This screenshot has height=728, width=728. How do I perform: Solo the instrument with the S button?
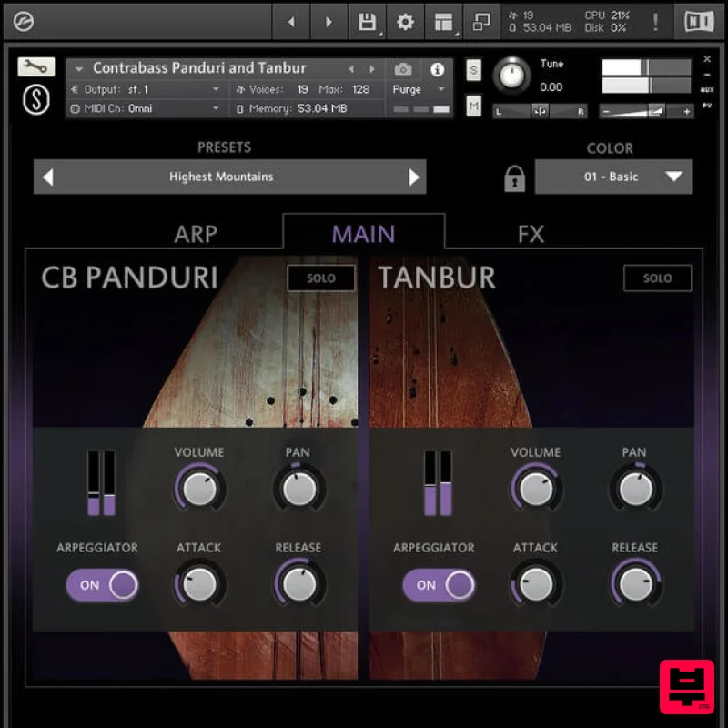(471, 69)
